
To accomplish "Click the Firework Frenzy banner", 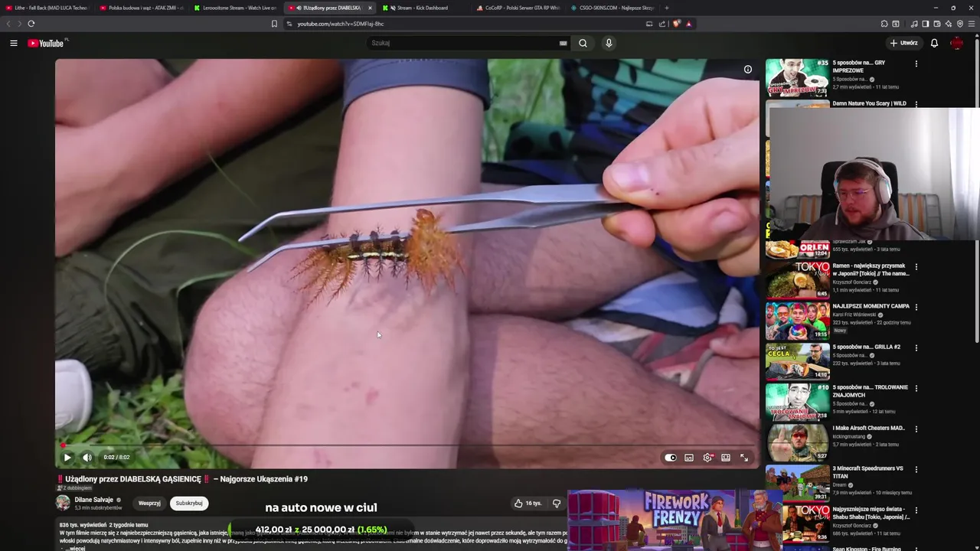I will pos(674,520).
